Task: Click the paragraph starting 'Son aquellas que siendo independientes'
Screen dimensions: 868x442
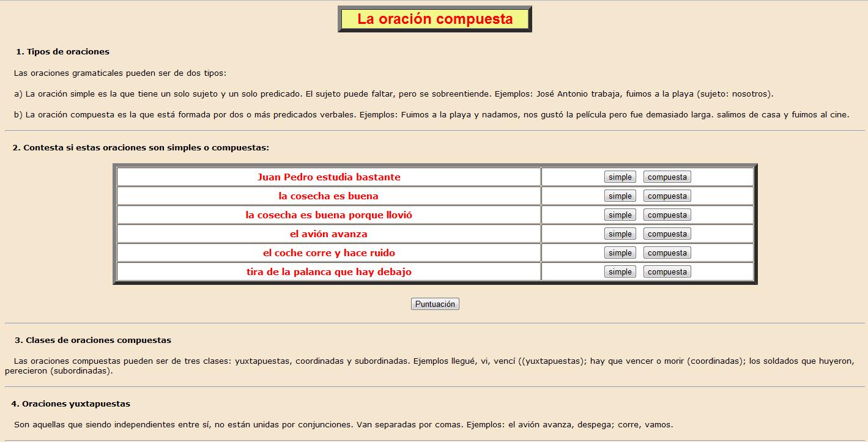Action: (x=343, y=424)
